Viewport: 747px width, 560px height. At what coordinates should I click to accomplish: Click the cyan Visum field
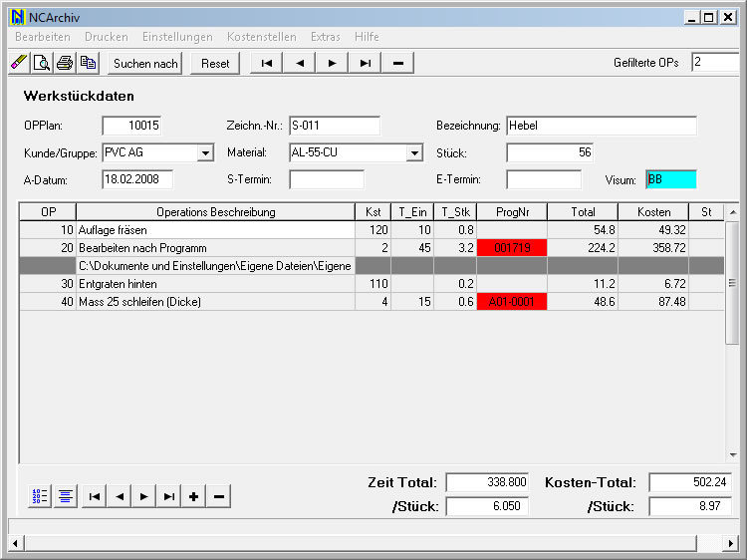click(x=670, y=179)
